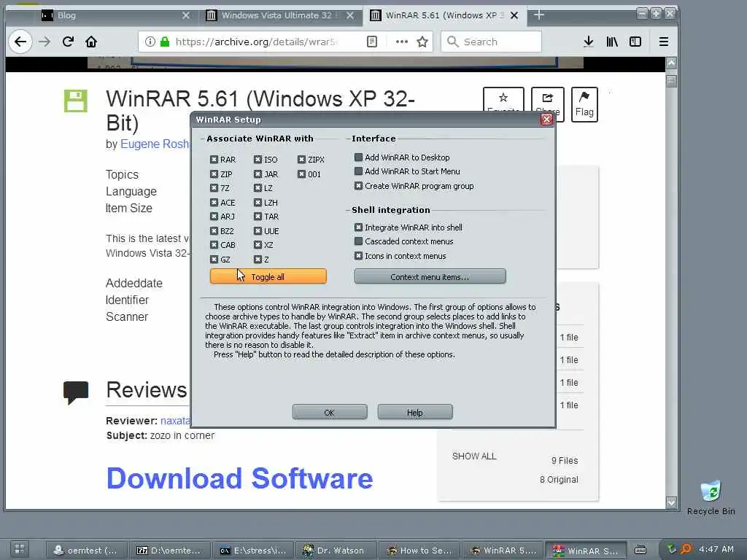Click the Toggle all button

[268, 276]
